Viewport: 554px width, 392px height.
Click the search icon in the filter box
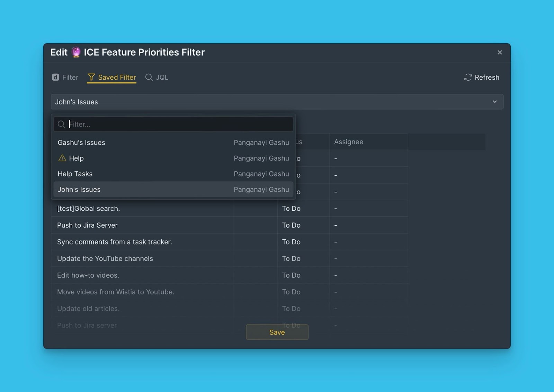coord(61,124)
